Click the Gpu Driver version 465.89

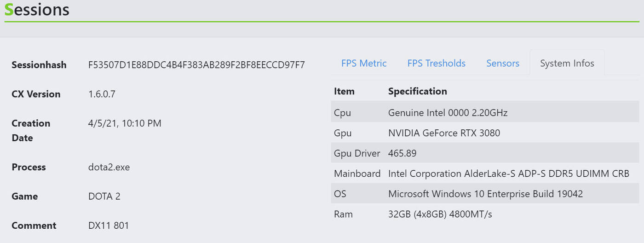[x=402, y=153]
